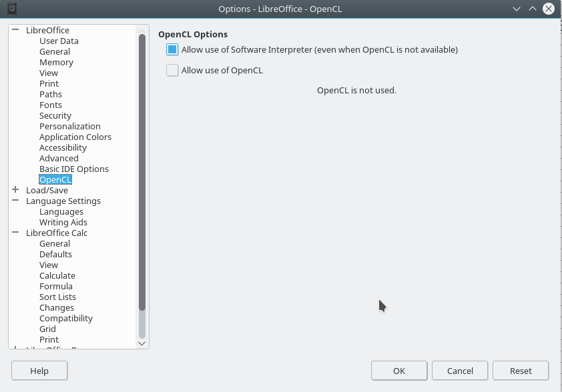The image size is (562, 392).
Task: Select Print under the LibreOffice section
Action: (49, 83)
